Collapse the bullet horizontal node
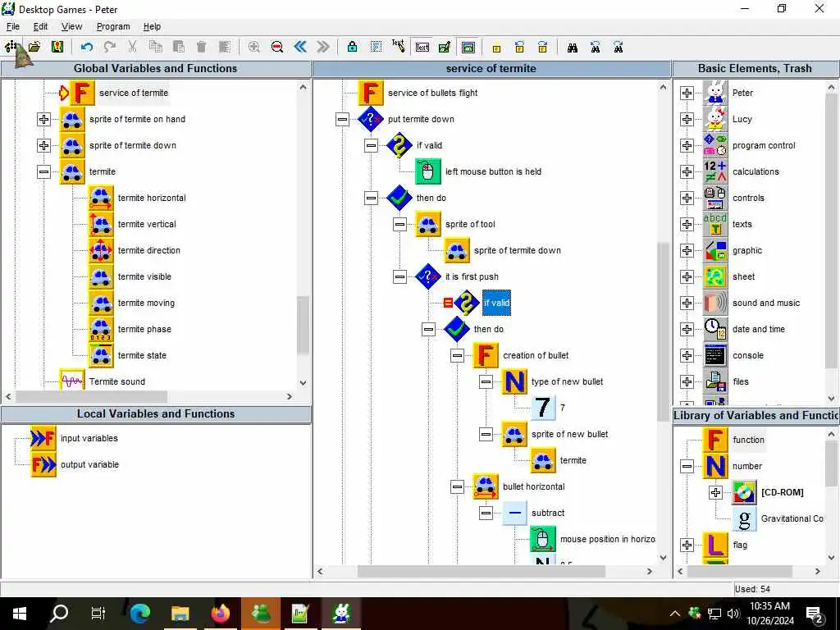 pos(457,486)
